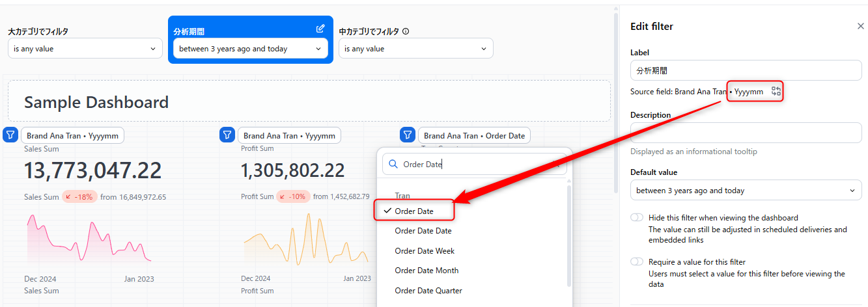
Task: Open the 分析期間 filter value dropdown
Action: tap(250, 49)
